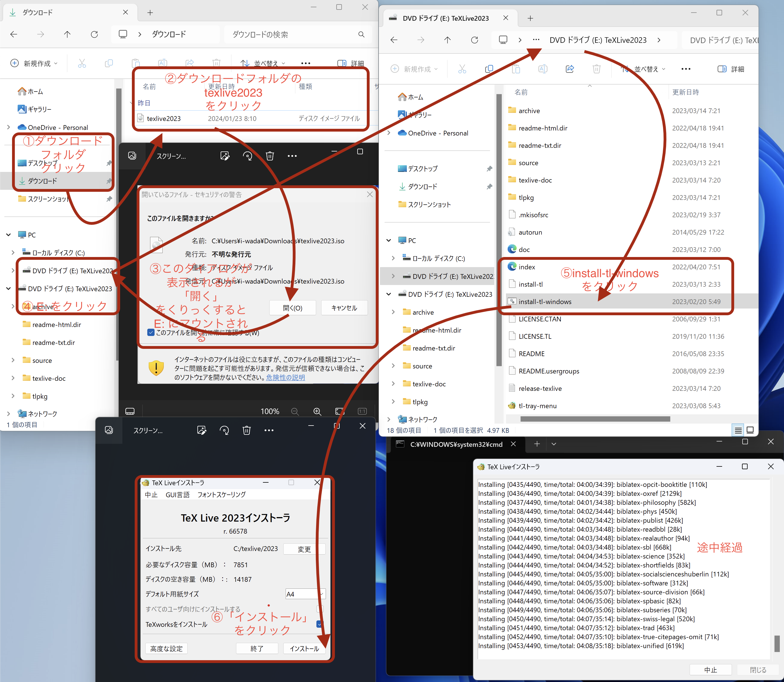Viewport: 784px width, 682px height.
Task: Add a new tab in TeXLive2023 explorer
Action: click(x=530, y=18)
